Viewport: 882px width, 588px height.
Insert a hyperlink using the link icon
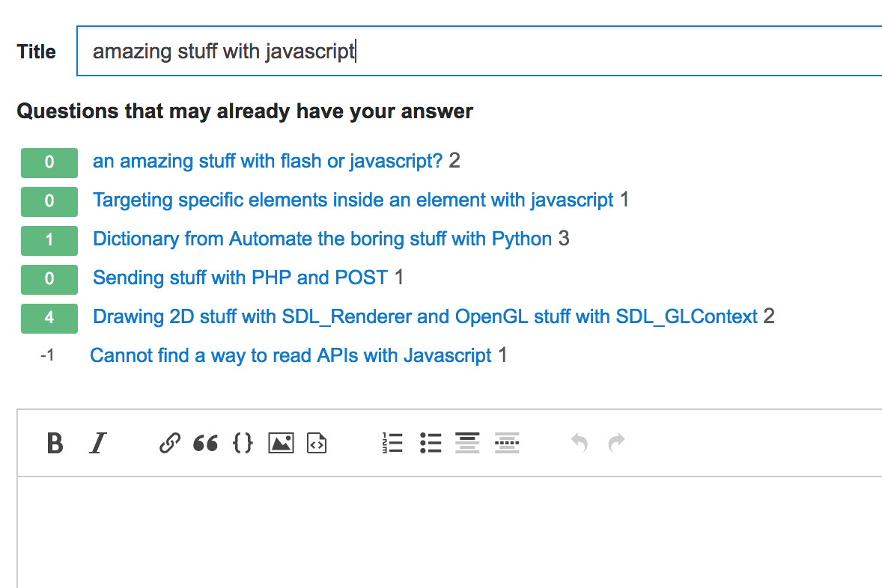pyautogui.click(x=169, y=443)
